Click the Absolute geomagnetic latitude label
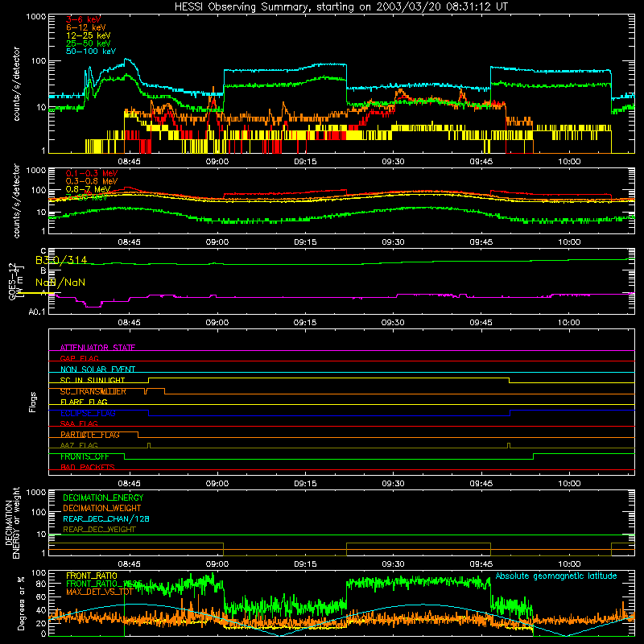 point(556,576)
